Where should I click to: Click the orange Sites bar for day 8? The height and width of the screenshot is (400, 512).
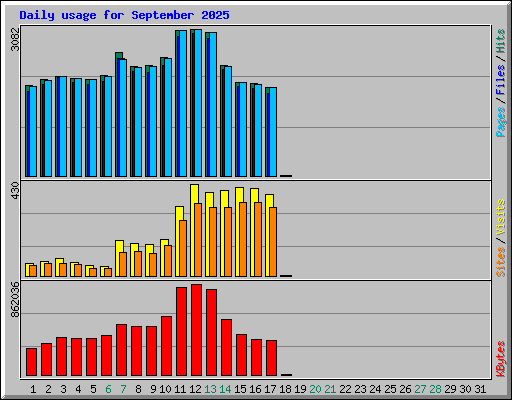[138, 264]
